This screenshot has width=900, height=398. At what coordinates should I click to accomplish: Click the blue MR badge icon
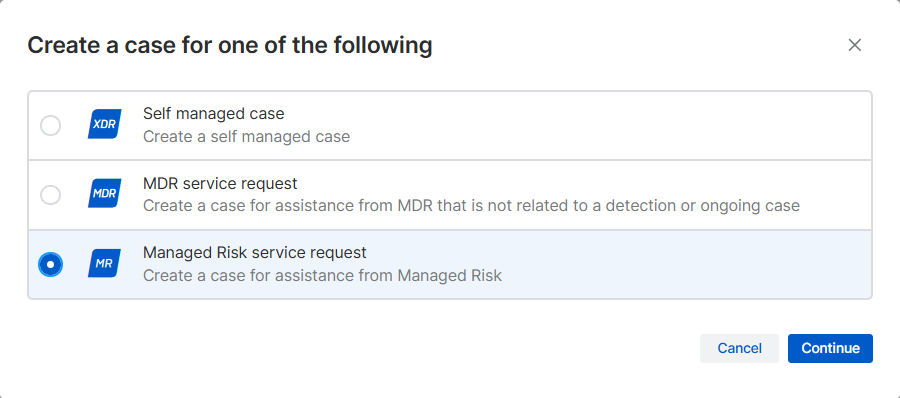pyautogui.click(x=104, y=264)
